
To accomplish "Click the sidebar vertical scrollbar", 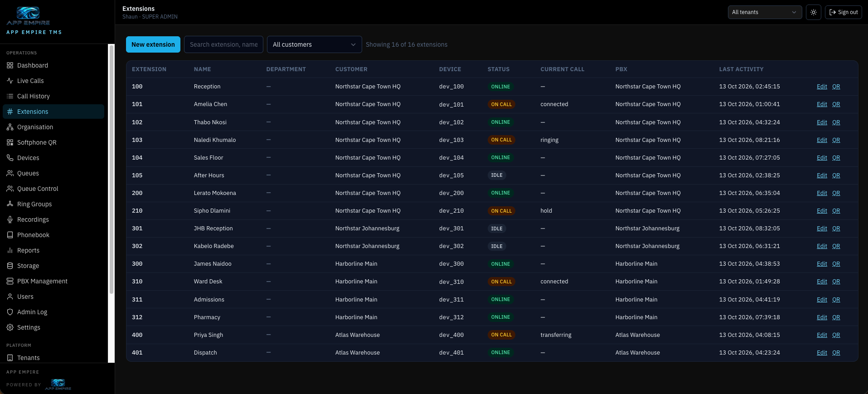I will [x=112, y=169].
